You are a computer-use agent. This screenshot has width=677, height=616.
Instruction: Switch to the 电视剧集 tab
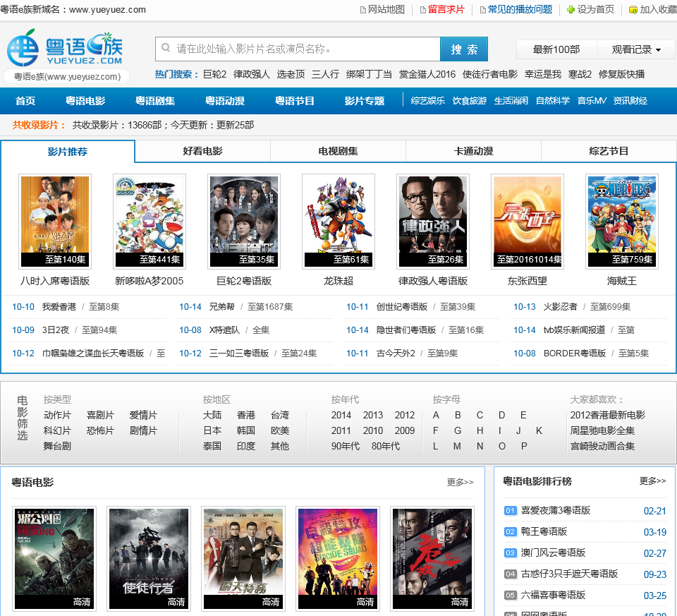point(338,151)
